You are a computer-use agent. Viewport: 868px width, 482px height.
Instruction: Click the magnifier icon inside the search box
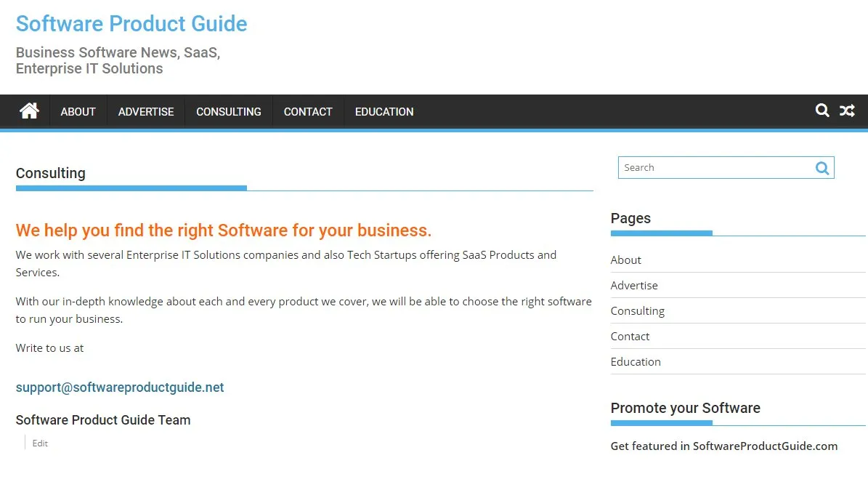pyautogui.click(x=822, y=167)
